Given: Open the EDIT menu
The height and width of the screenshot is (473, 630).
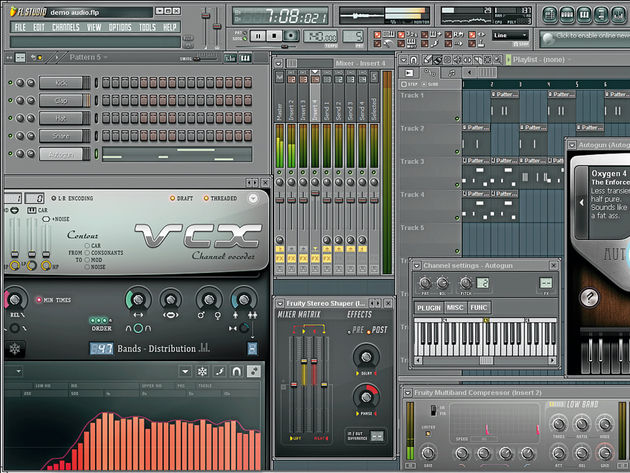Looking at the screenshot, I should tap(39, 27).
